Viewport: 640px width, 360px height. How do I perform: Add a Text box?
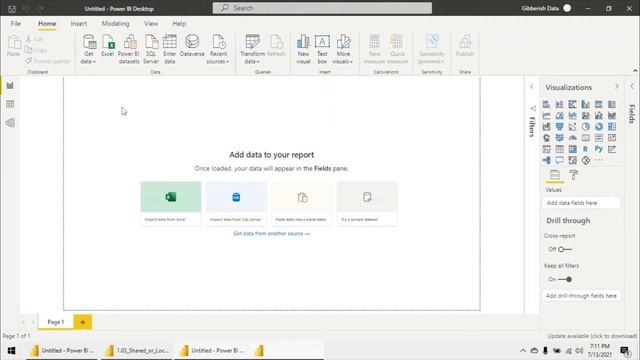point(322,49)
